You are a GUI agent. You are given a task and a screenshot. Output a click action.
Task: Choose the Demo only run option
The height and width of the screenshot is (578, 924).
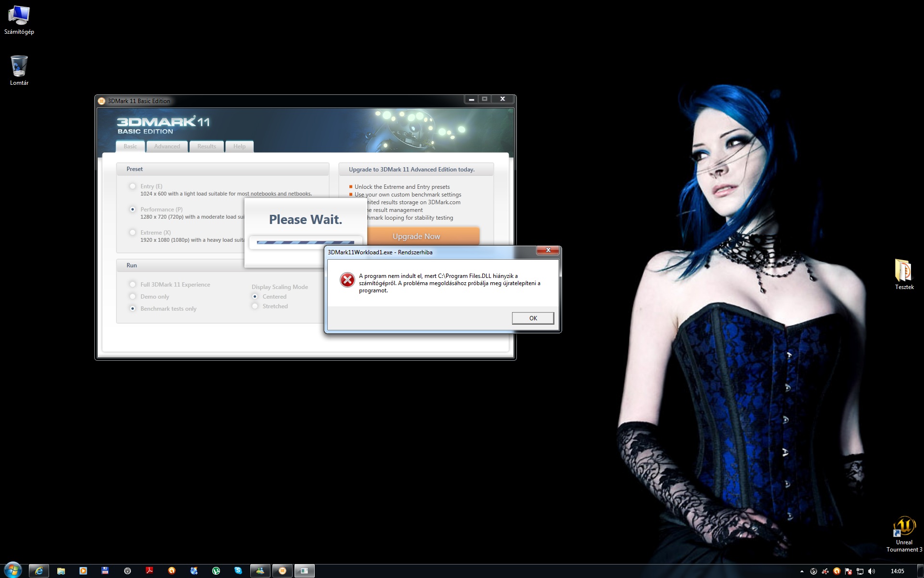(x=133, y=297)
